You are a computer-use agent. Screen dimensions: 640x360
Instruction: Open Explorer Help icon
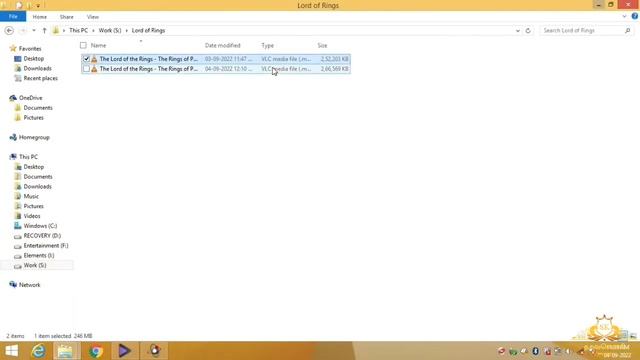[x=635, y=16]
